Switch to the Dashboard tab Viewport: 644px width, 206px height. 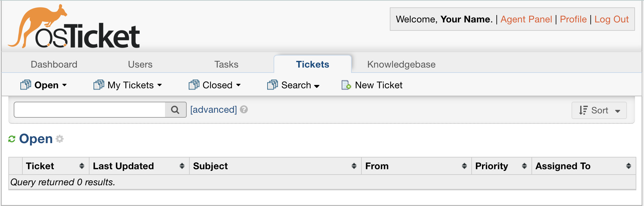pyautogui.click(x=54, y=64)
